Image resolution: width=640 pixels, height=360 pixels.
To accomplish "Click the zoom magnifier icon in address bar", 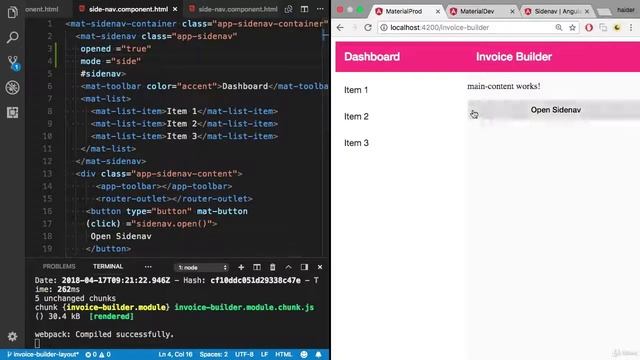I will [x=558, y=27].
